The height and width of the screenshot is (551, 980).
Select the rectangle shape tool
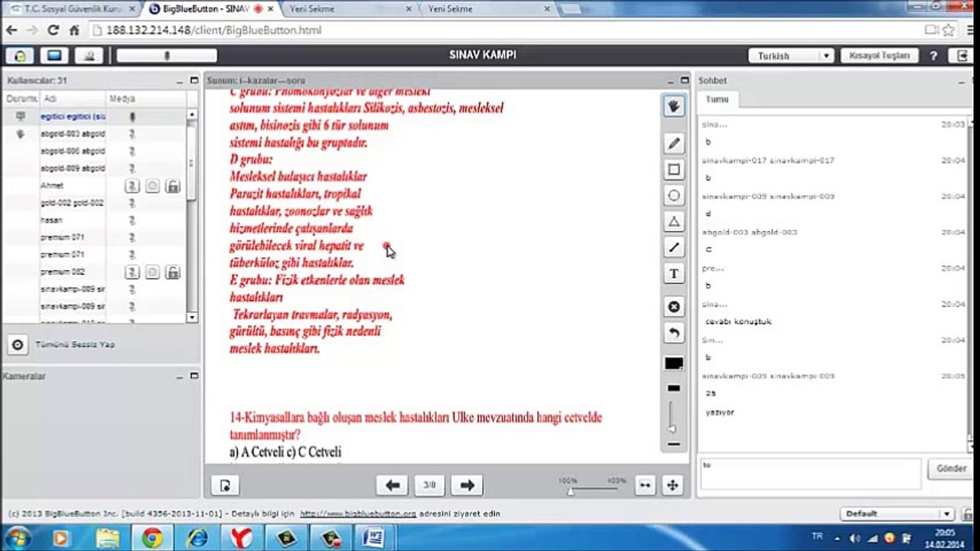[673, 169]
